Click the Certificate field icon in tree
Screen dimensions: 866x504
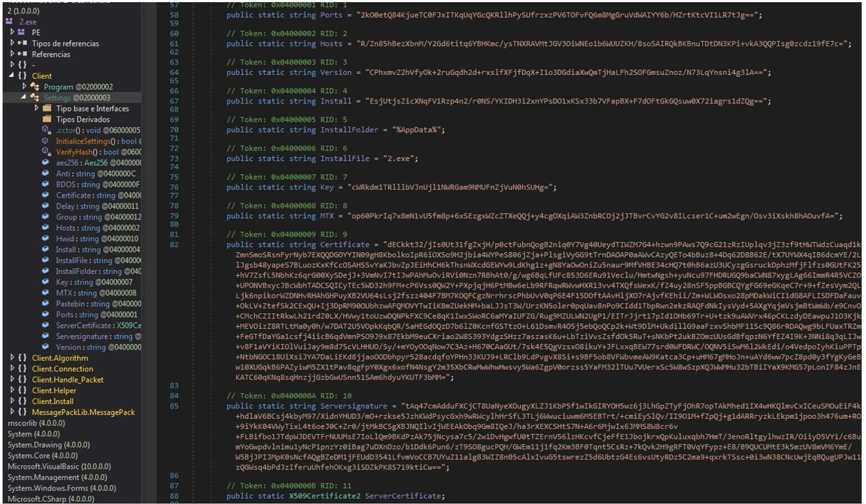45,195
